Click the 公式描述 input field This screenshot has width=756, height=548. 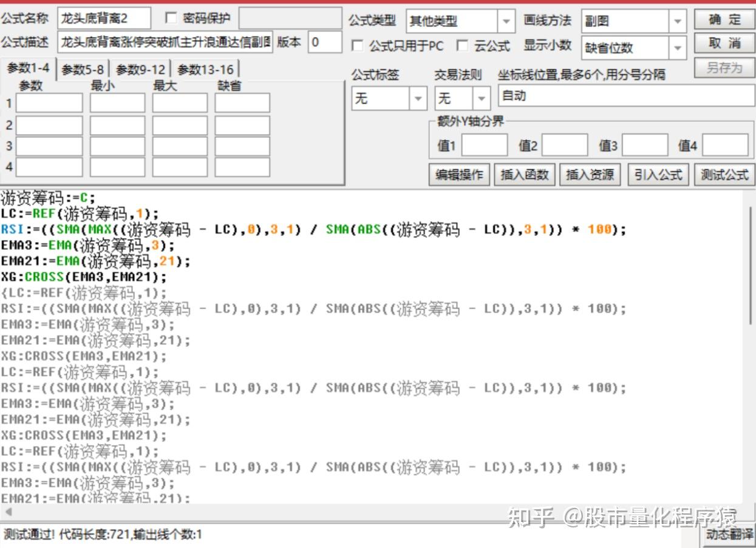point(166,42)
